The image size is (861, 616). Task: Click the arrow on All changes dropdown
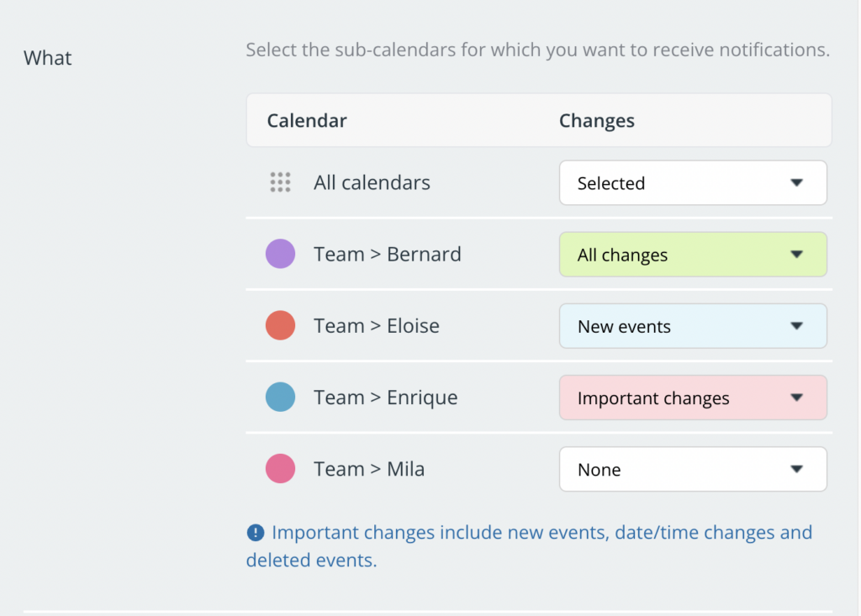[x=797, y=254]
